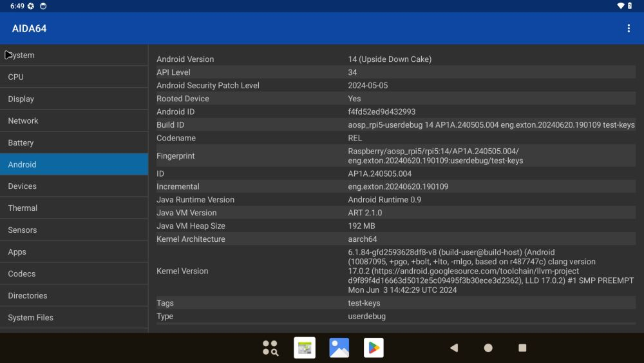Select the Android Security Patch Level label
The image size is (644, 363).
pos(208,86)
